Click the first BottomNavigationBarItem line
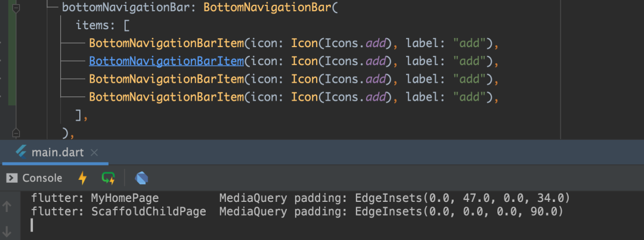Image resolution: width=644 pixels, height=240 pixels. (x=293, y=43)
